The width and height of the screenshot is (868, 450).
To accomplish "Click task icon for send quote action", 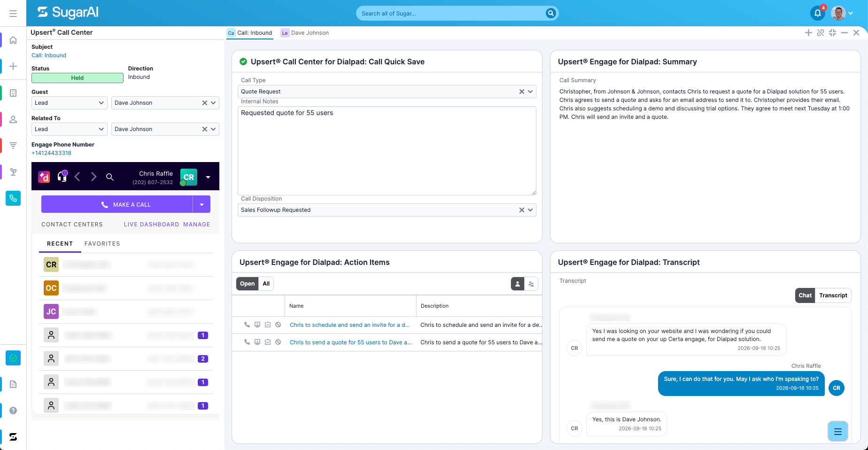I will pos(268,342).
